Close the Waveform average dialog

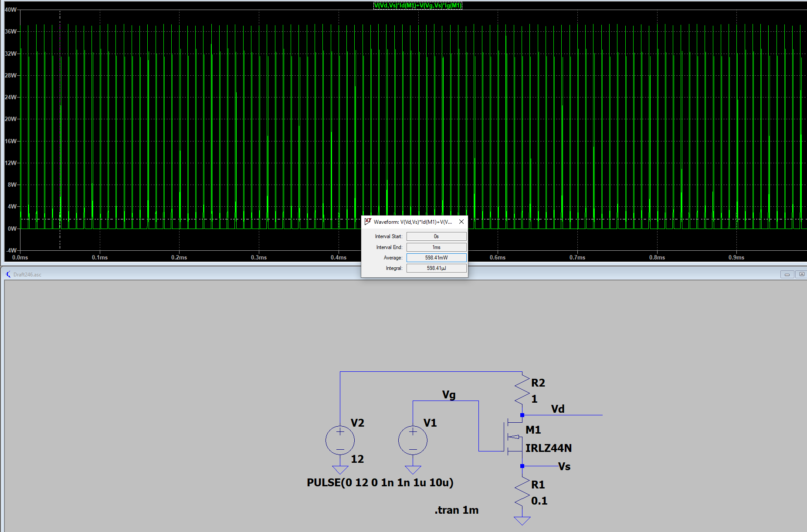[x=461, y=222]
